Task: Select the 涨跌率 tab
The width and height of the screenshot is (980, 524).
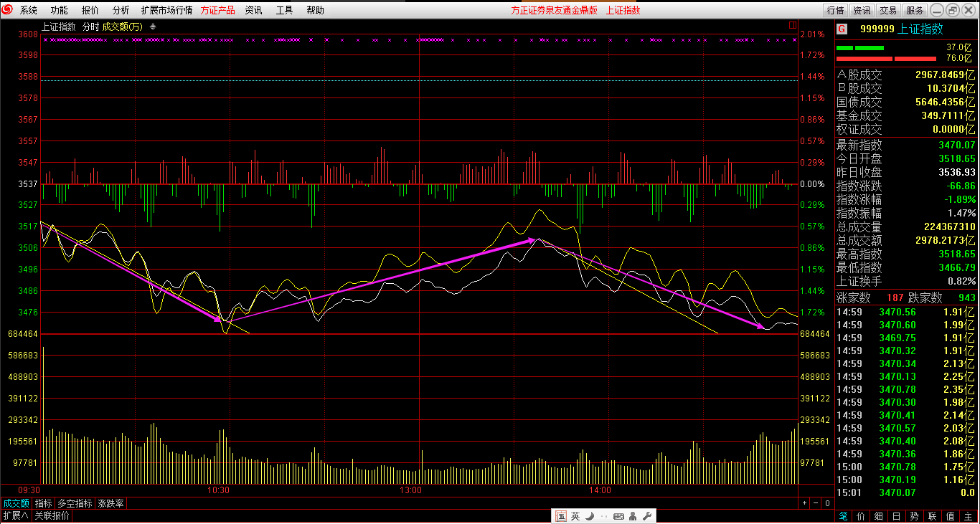Action: point(110,503)
